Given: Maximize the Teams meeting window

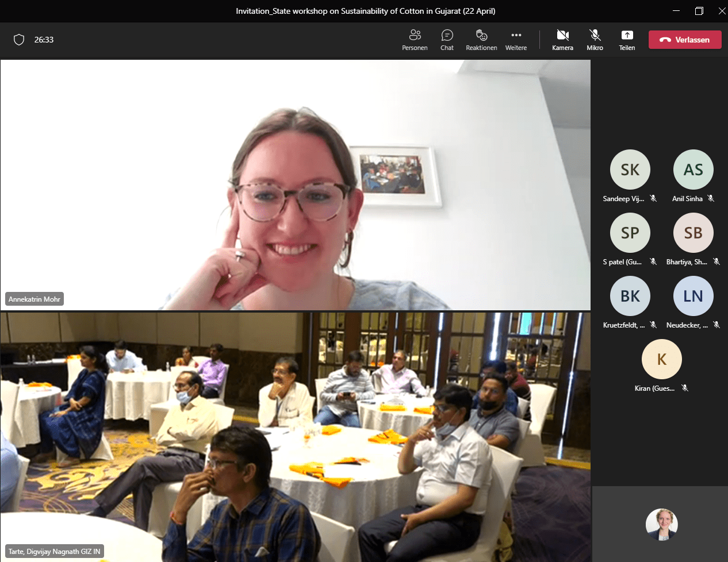Looking at the screenshot, I should [x=699, y=11].
